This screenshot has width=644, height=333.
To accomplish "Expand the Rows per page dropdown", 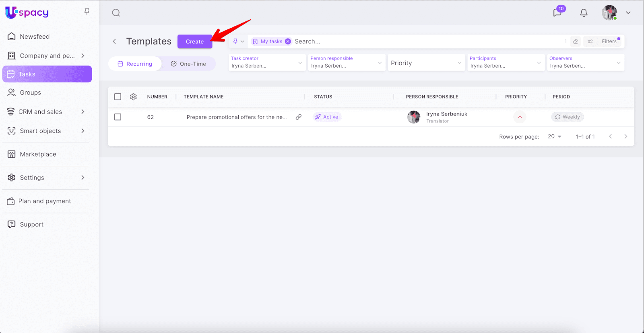I will click(555, 137).
